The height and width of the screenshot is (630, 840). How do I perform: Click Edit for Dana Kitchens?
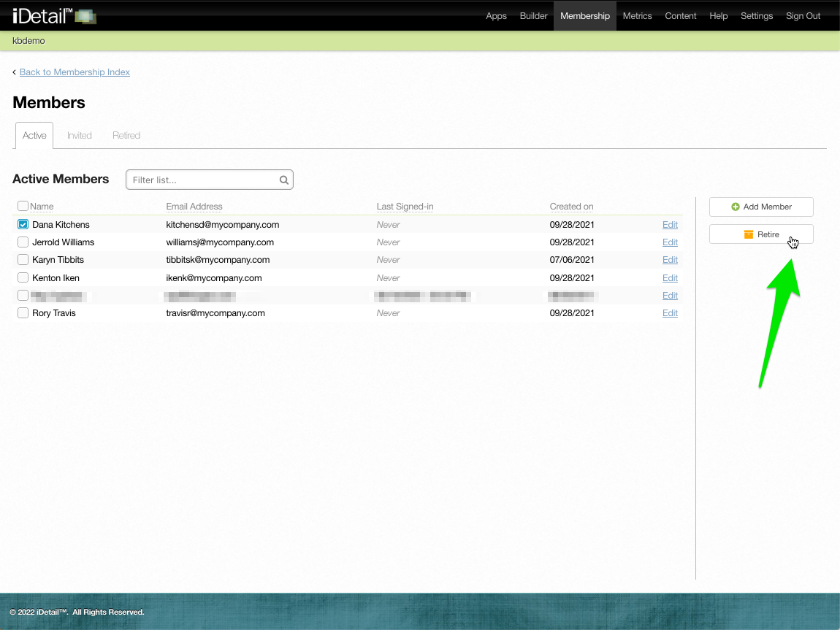670,225
